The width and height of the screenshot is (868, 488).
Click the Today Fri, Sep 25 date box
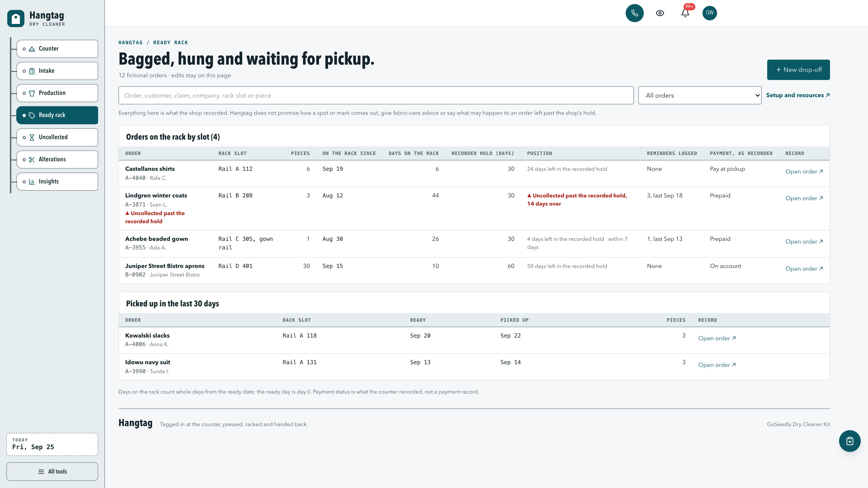[x=52, y=444]
